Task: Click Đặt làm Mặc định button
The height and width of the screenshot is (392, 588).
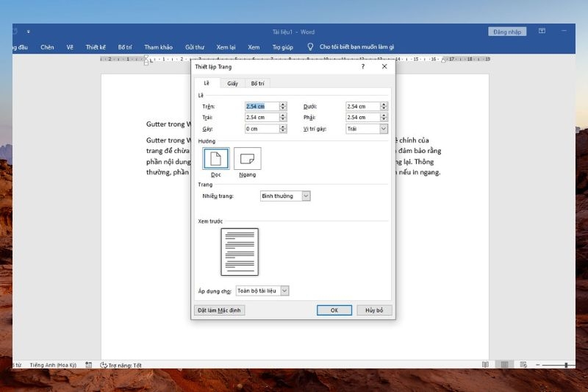Action: click(219, 310)
